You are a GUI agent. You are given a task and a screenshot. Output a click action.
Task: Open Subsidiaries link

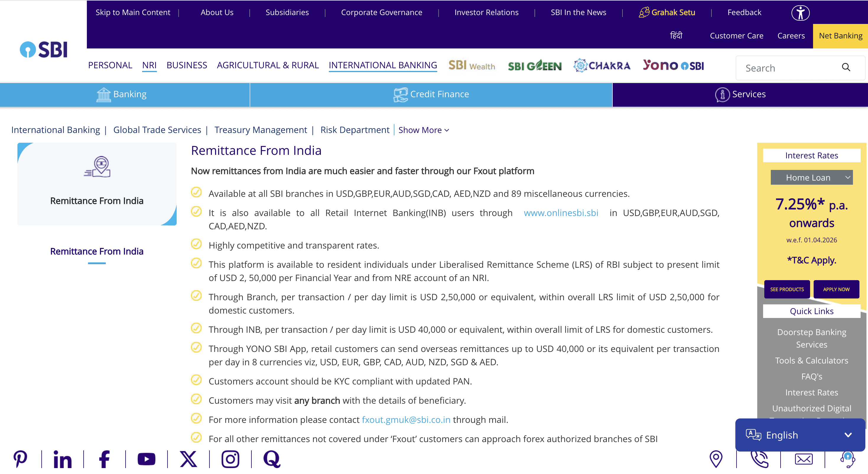coord(287,12)
